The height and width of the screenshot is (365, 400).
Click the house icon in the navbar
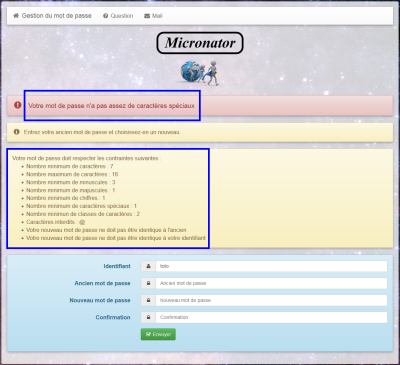[x=16, y=16]
